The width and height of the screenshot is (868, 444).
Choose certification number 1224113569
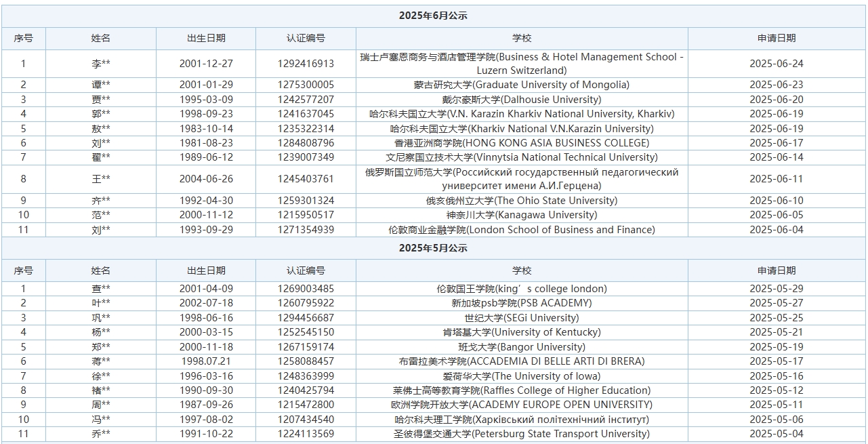tap(306, 434)
